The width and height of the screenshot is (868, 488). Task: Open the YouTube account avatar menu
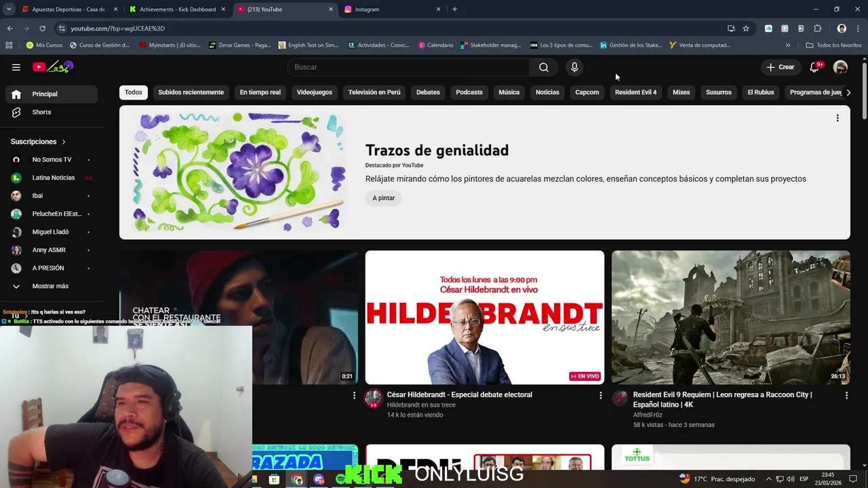point(840,67)
